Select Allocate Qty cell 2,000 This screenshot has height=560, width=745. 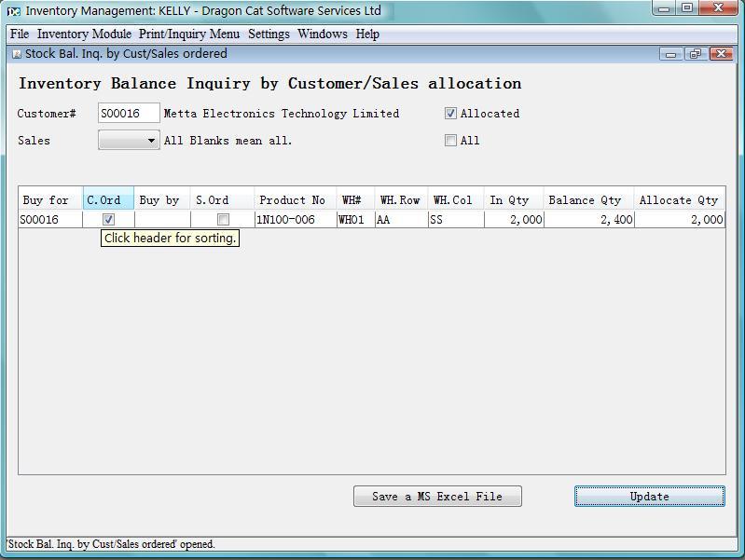(680, 220)
